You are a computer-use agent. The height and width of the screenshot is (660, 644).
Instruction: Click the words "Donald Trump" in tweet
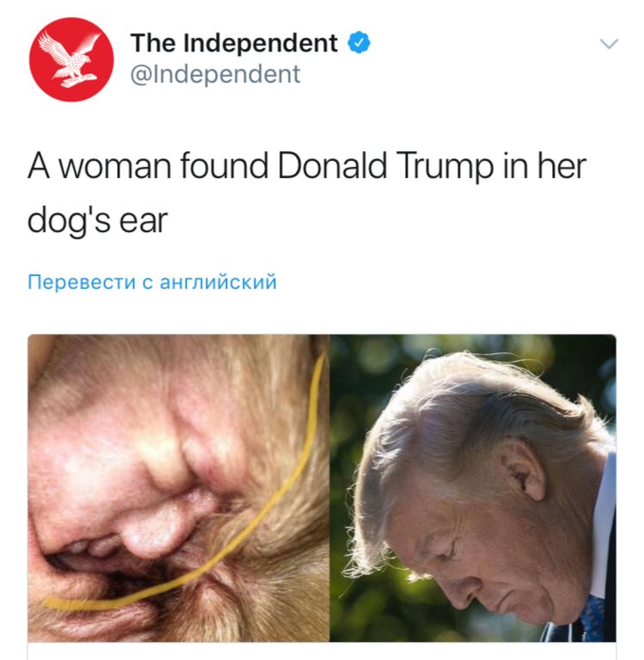tap(385, 166)
